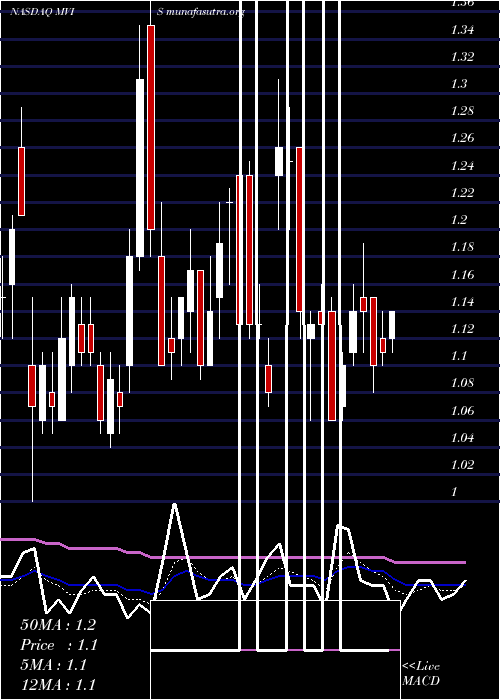Select the 1.26 price axis label
The width and height of the screenshot is (500, 700).
(462, 138)
